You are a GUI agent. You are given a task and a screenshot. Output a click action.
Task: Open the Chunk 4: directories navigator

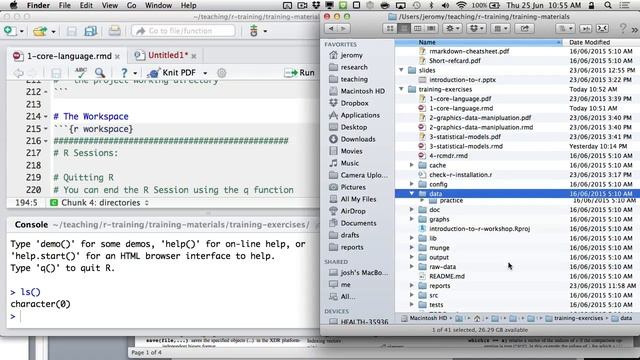point(100,202)
